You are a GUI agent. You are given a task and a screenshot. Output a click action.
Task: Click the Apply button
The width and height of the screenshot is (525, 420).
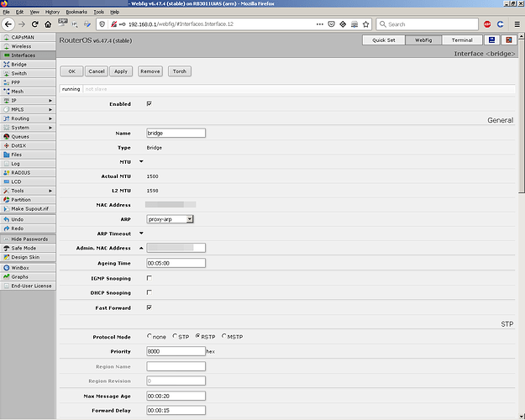point(121,71)
